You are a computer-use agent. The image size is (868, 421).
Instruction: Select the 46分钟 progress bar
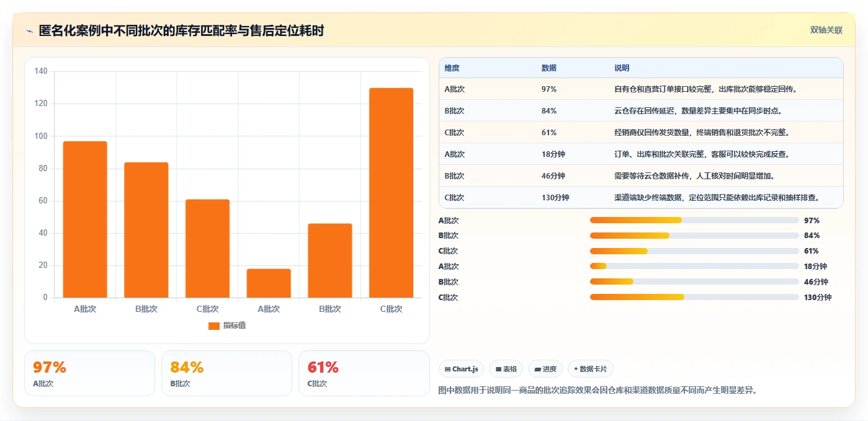click(x=694, y=281)
